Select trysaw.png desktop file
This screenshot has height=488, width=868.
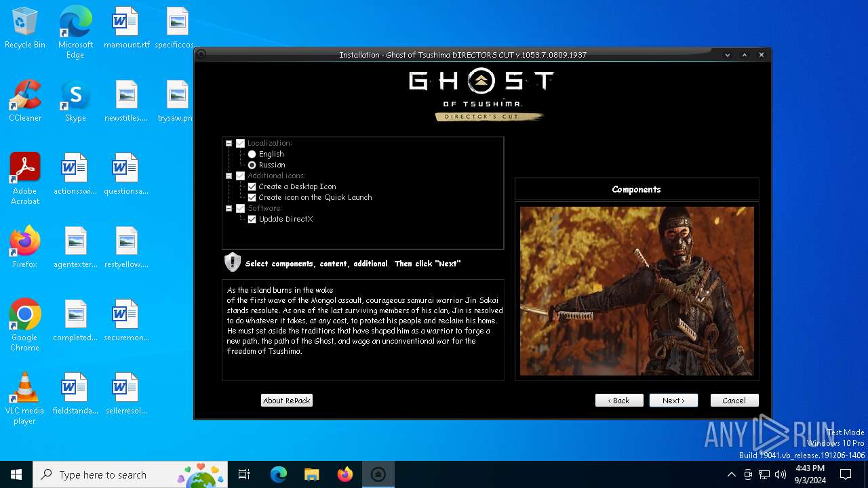click(x=175, y=102)
